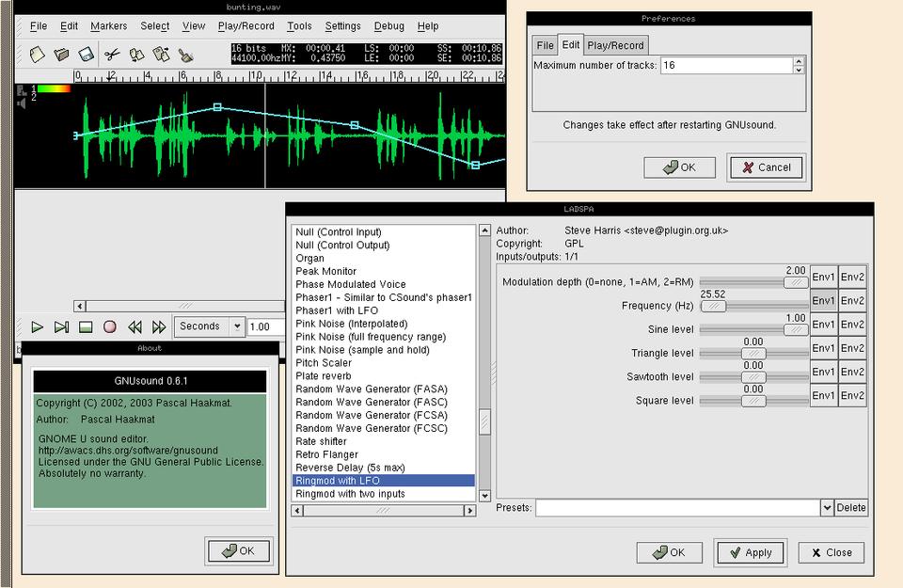Click the Stop square button
This screenshot has width=903, height=588.
click(86, 327)
